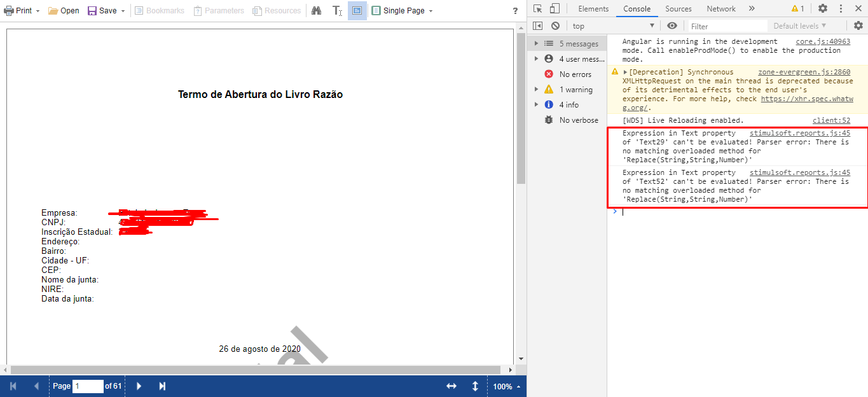
Task: Click the clear console icon
Action: pos(555,25)
